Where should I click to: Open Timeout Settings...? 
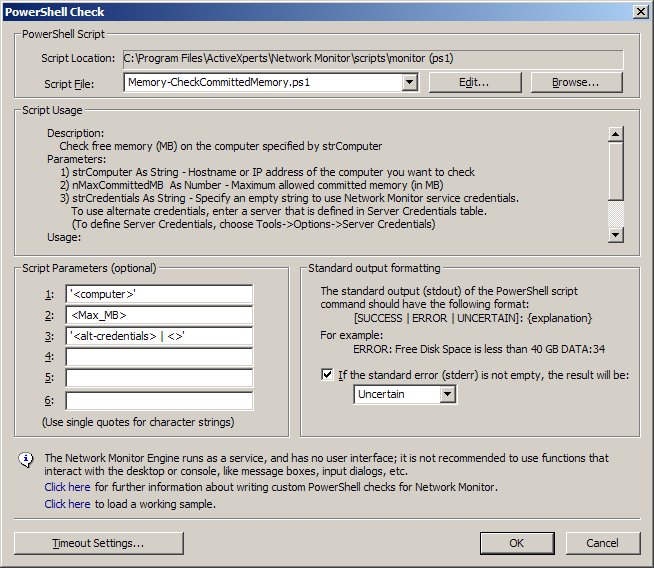tap(98, 543)
